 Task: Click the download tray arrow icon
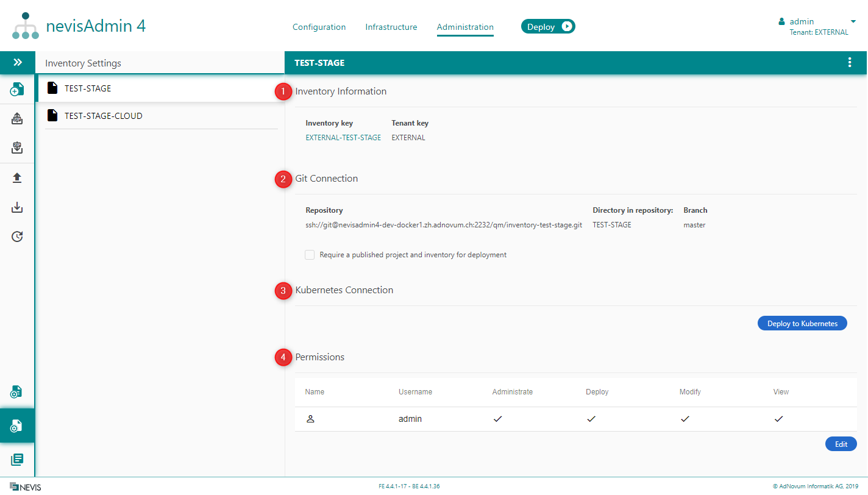(17, 207)
